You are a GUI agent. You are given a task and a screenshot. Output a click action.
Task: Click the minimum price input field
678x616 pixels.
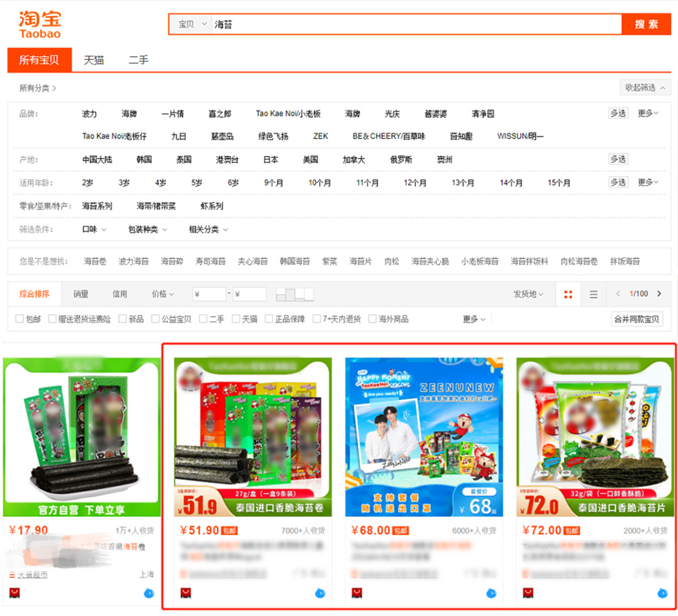click(x=210, y=294)
